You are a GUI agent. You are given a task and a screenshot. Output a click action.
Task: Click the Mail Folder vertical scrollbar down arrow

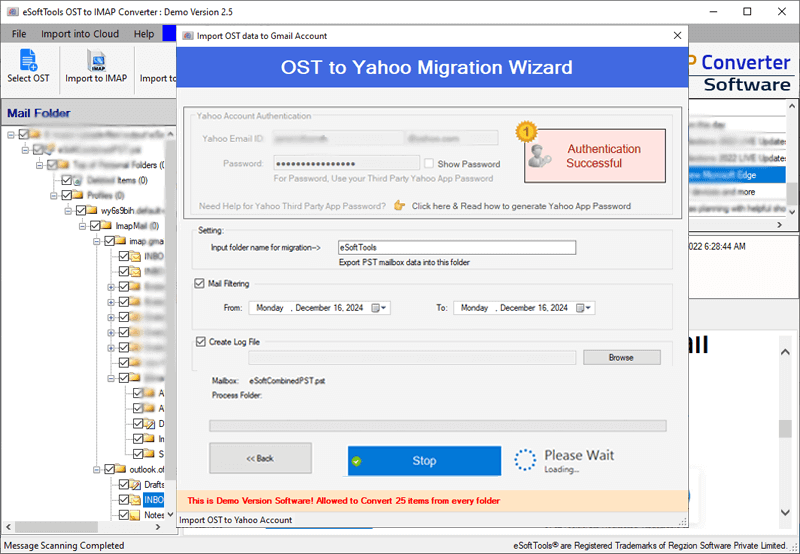(x=170, y=515)
